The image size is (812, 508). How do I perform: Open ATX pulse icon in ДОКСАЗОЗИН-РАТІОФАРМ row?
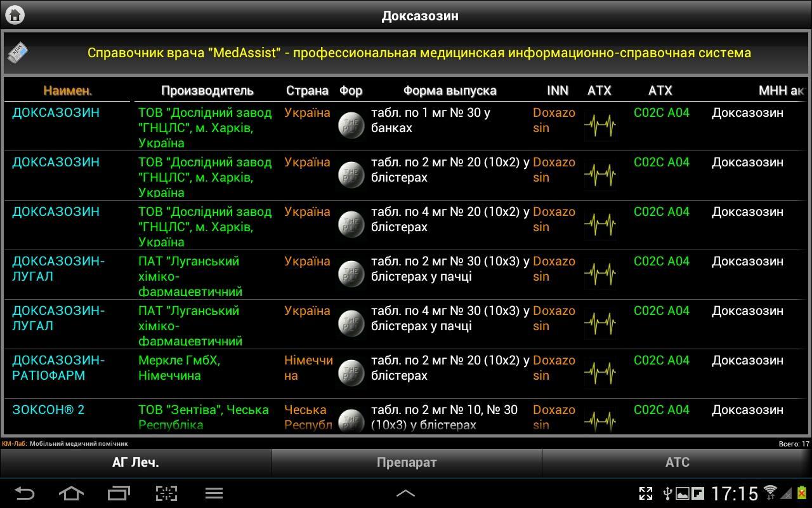[x=599, y=373]
